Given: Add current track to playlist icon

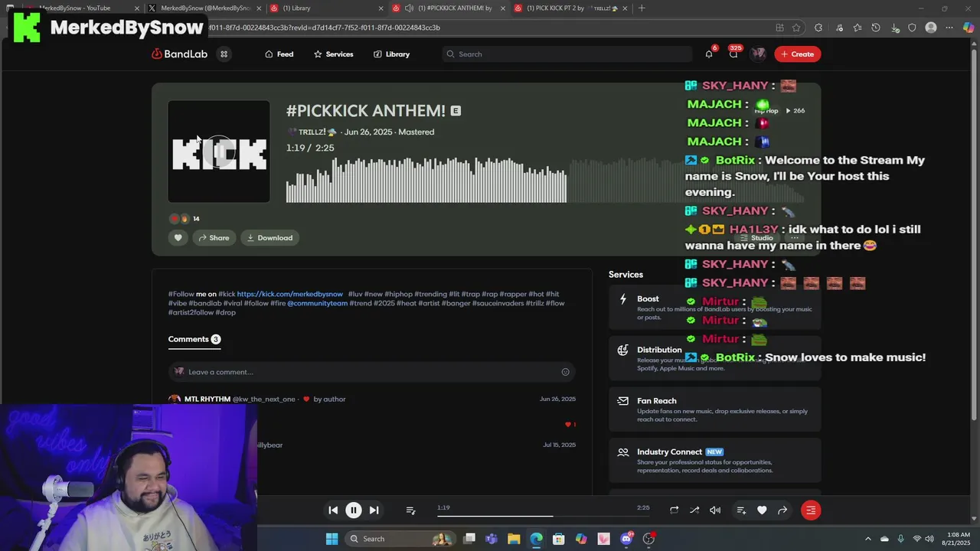Looking at the screenshot, I should (x=741, y=510).
